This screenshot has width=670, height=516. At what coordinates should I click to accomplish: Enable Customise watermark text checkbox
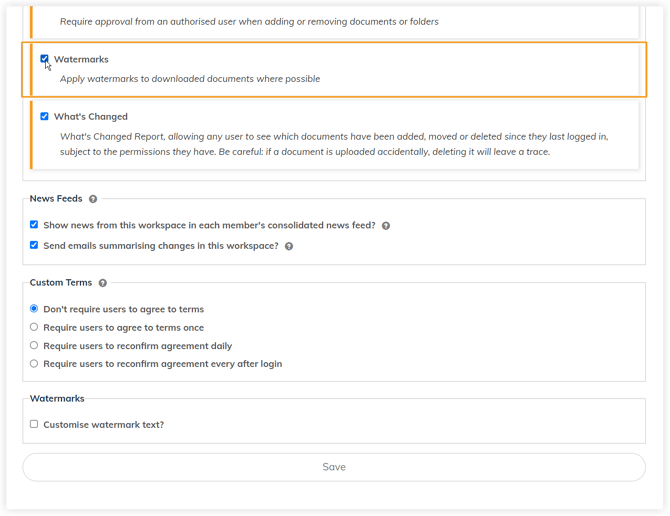pos(34,424)
